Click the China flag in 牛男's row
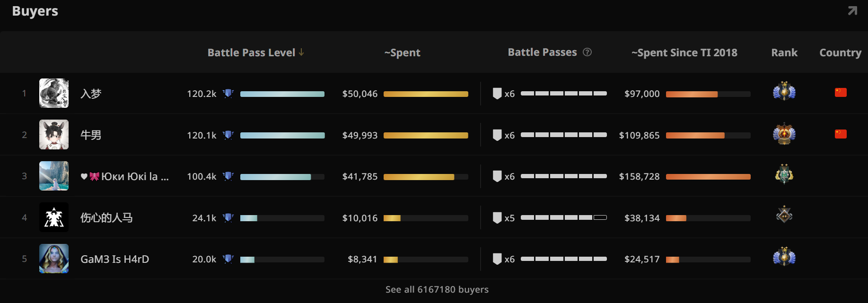868x303 pixels. (841, 134)
